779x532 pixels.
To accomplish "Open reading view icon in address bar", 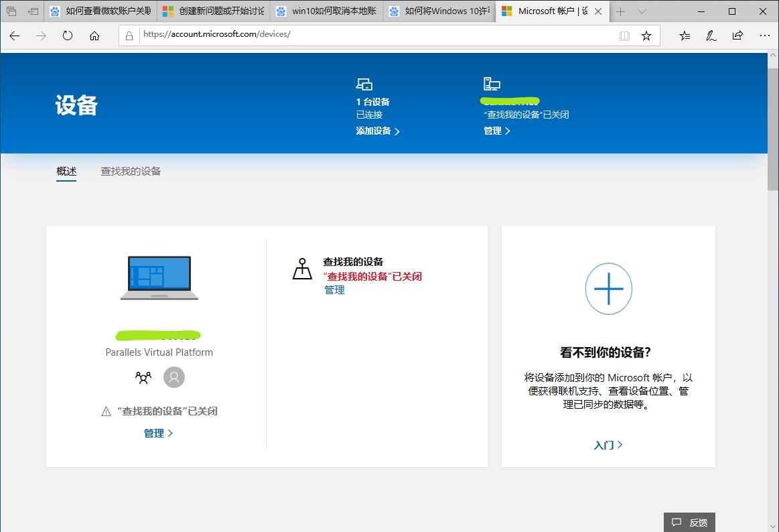I will (x=624, y=36).
